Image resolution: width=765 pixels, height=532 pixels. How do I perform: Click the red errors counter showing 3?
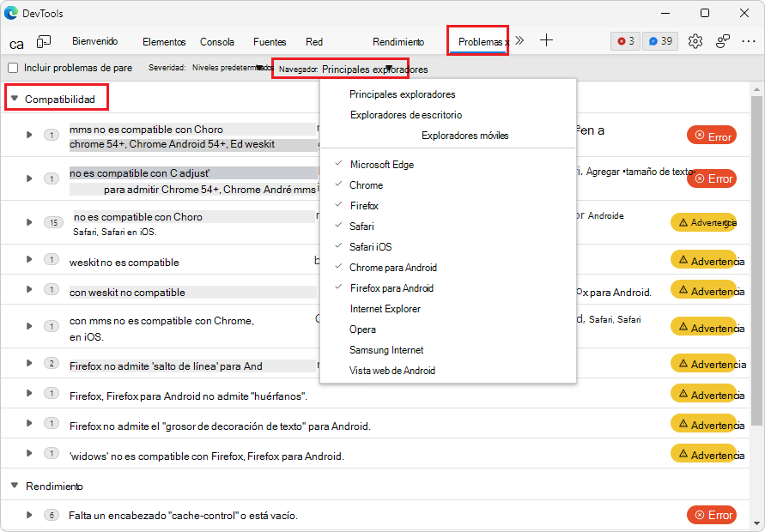tap(625, 41)
